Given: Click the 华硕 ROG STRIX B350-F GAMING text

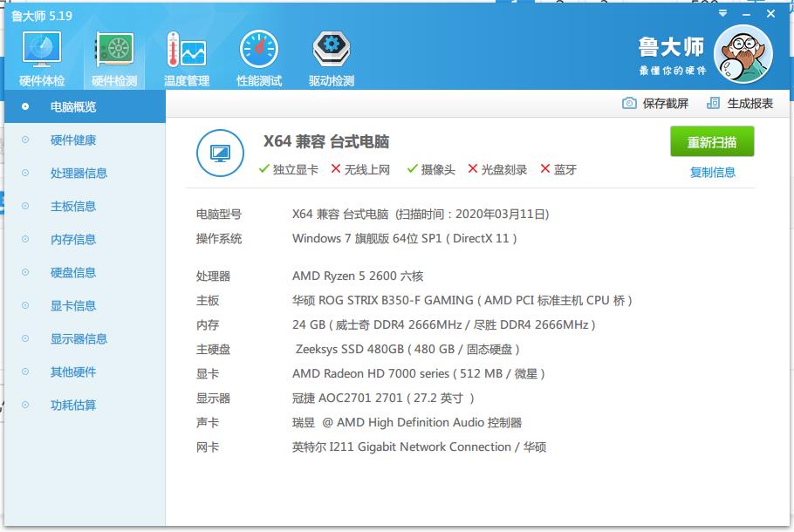Looking at the screenshot, I should point(382,300).
